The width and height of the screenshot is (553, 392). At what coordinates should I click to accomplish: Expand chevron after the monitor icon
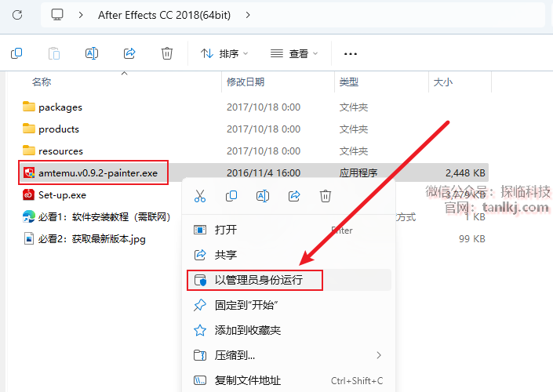pos(81,15)
